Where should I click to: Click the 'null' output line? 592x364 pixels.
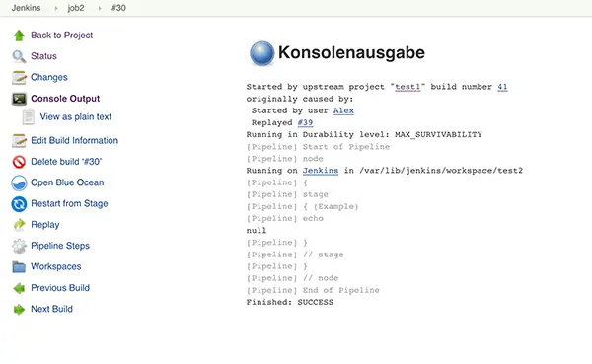coord(257,231)
